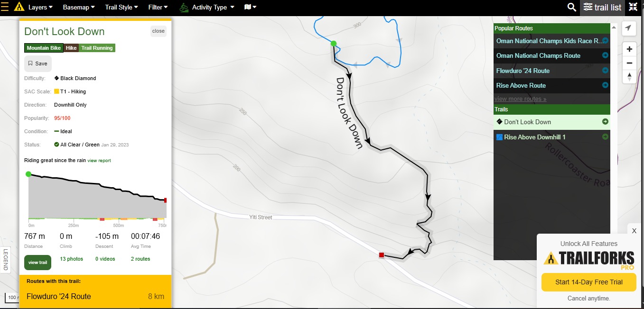Viewport: 644px width, 309px height.
Task: Toggle the trail list panel
Action: (x=602, y=7)
